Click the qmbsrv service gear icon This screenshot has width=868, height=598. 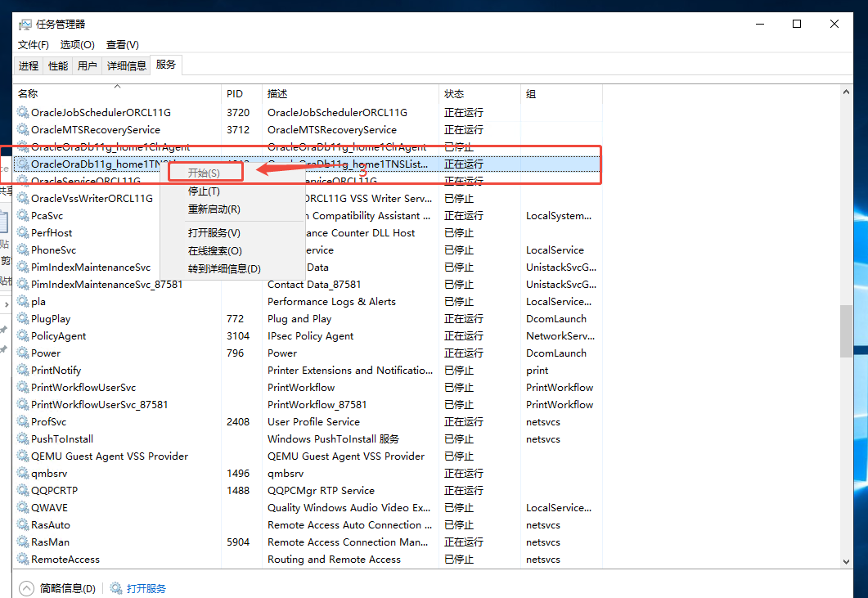pos(23,473)
